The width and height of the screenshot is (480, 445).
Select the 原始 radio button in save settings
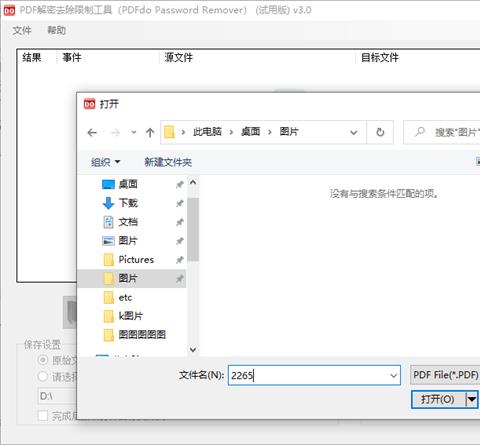(43, 360)
